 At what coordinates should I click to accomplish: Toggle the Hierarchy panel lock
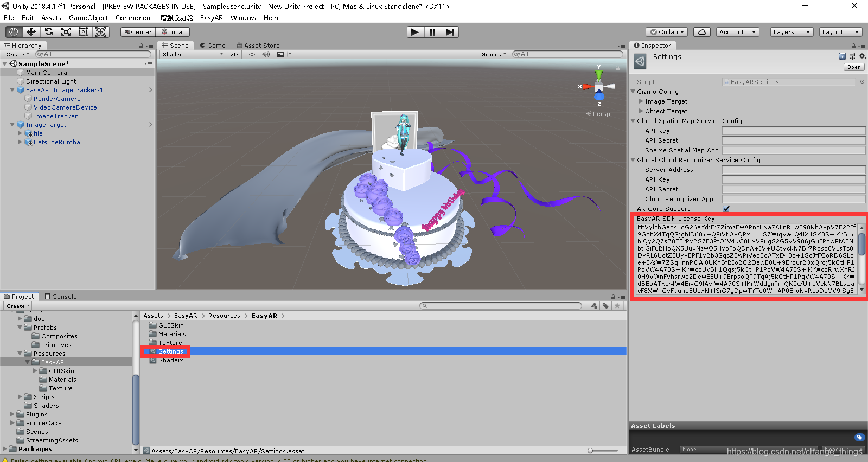142,46
